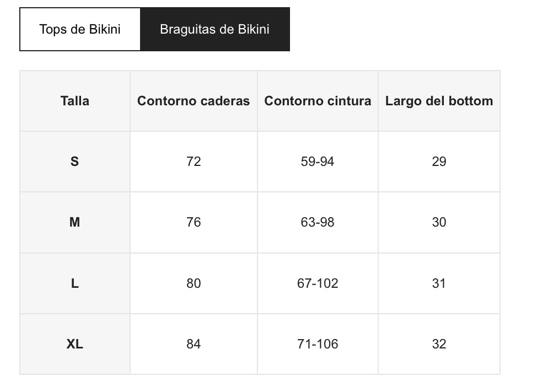Click the Contorno caderas column header

[194, 101]
